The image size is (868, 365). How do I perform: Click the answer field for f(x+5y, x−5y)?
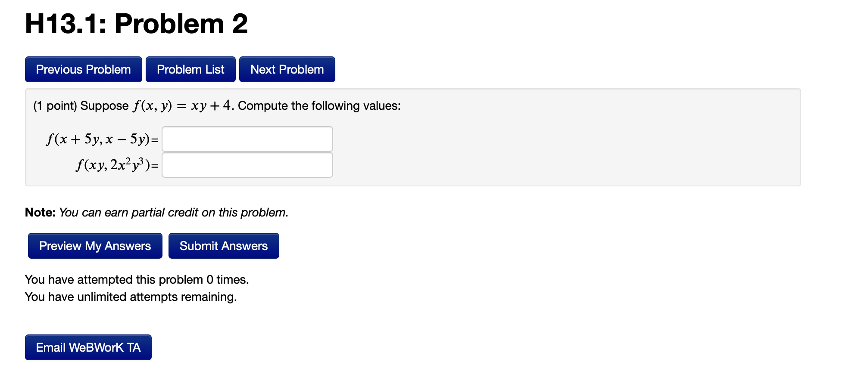pyautogui.click(x=247, y=139)
